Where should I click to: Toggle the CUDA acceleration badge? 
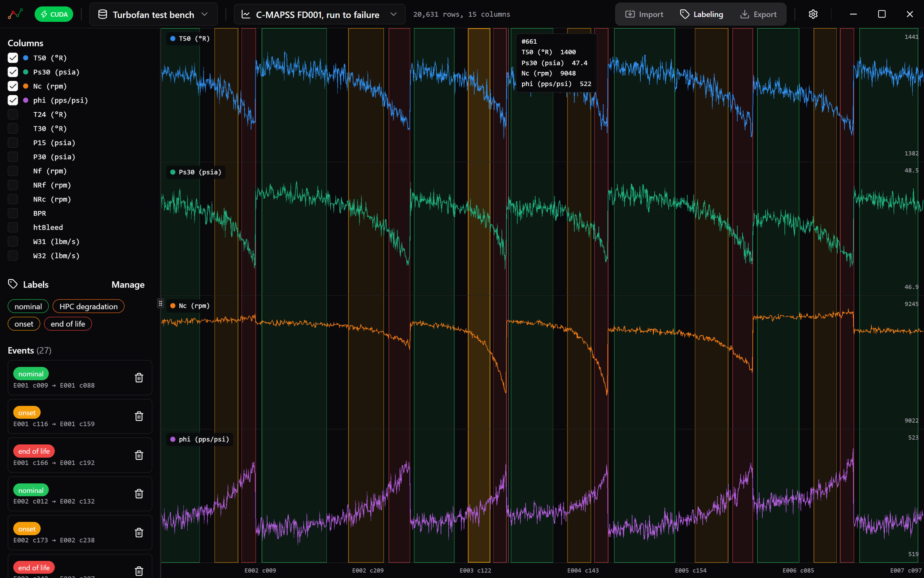tap(54, 14)
